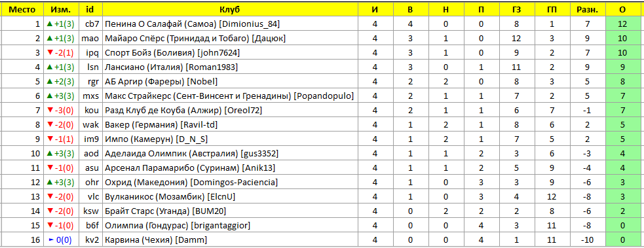The height and width of the screenshot is (248, 644).
Task: Click green up arrow in Аделаида Олимпик row
Action: (50, 153)
